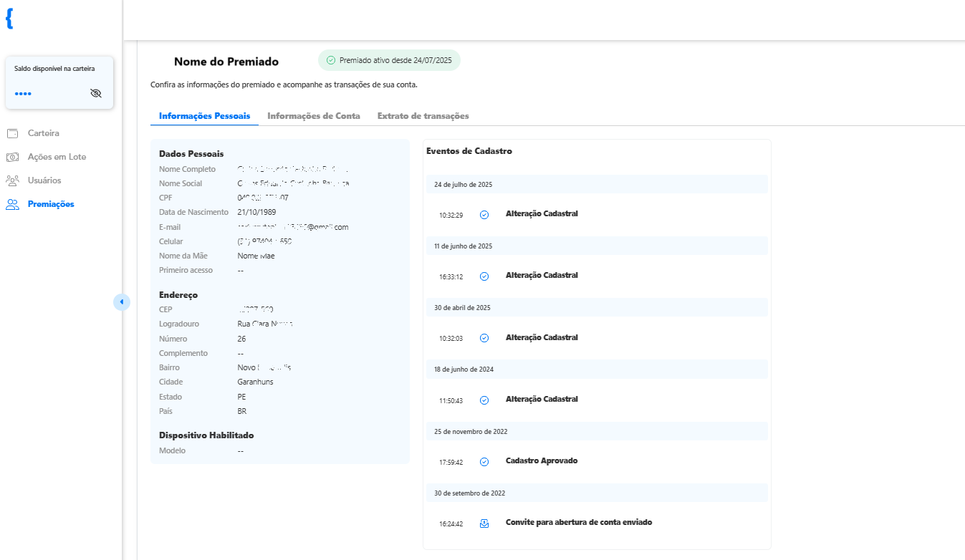
Task: Click check icon for 17:59:42 event
Action: coord(484,462)
